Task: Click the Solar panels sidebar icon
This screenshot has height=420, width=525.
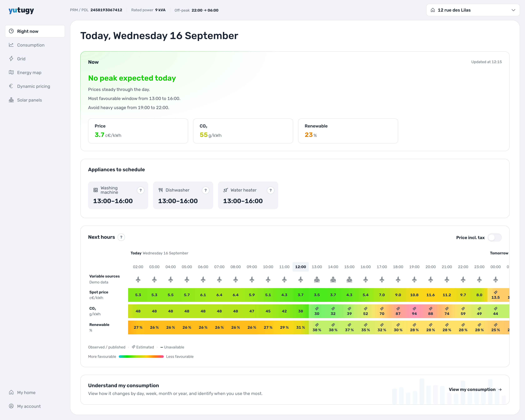Action: point(11,100)
